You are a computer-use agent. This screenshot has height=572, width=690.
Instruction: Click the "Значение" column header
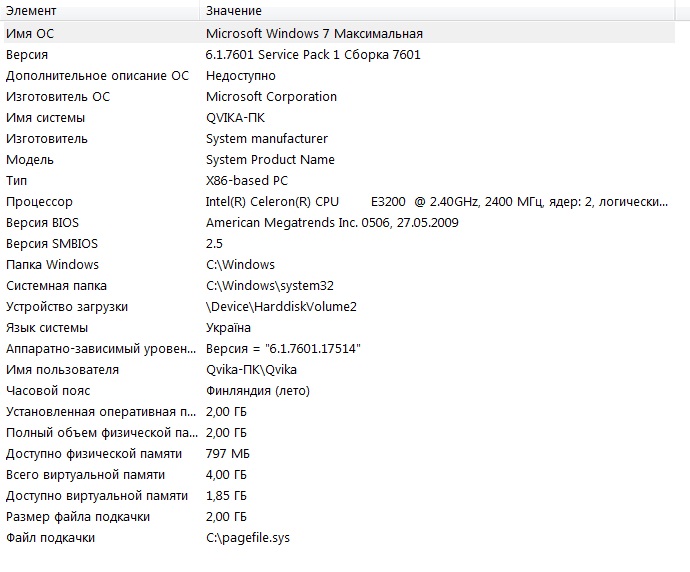[x=234, y=11]
